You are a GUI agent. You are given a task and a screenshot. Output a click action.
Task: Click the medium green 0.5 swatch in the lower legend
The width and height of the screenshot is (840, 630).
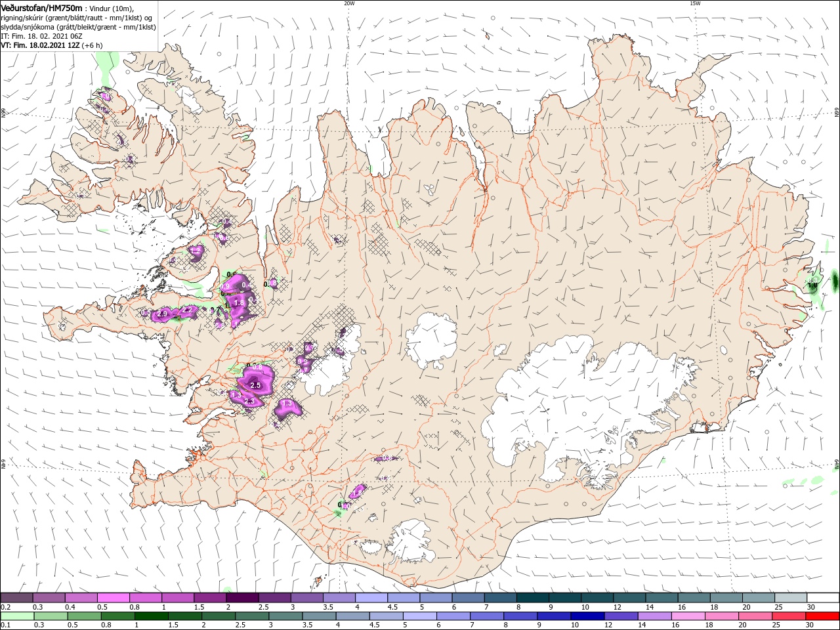point(84,616)
